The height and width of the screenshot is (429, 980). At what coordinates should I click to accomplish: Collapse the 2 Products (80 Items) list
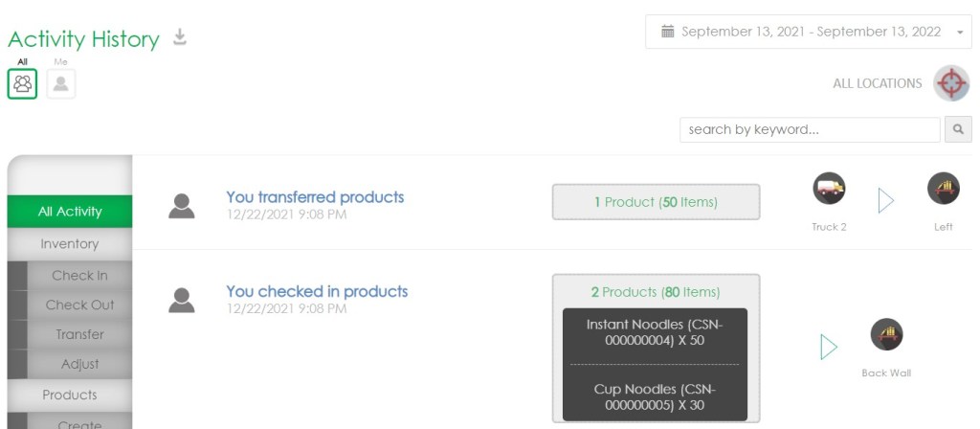(656, 291)
